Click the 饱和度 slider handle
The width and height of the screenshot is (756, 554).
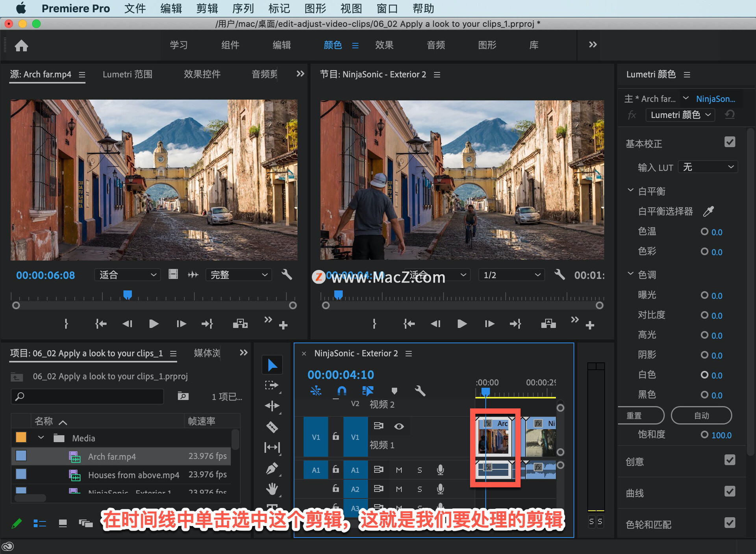point(704,434)
